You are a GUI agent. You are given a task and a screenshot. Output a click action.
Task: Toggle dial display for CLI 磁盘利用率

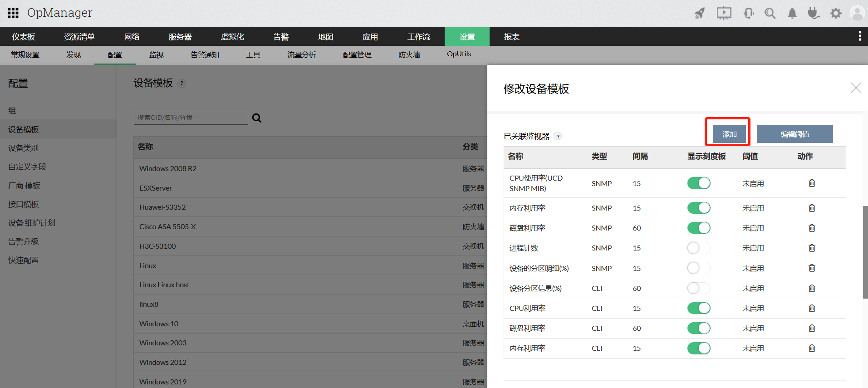[699, 328]
